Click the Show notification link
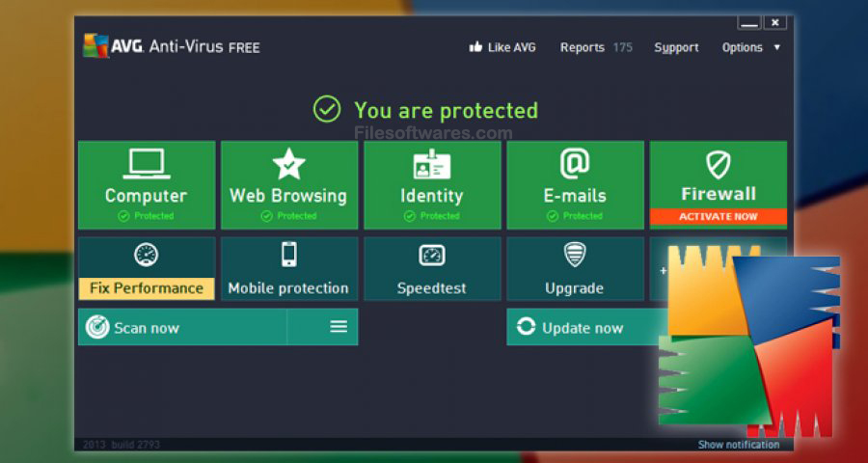The width and height of the screenshot is (868, 463). [x=739, y=445]
